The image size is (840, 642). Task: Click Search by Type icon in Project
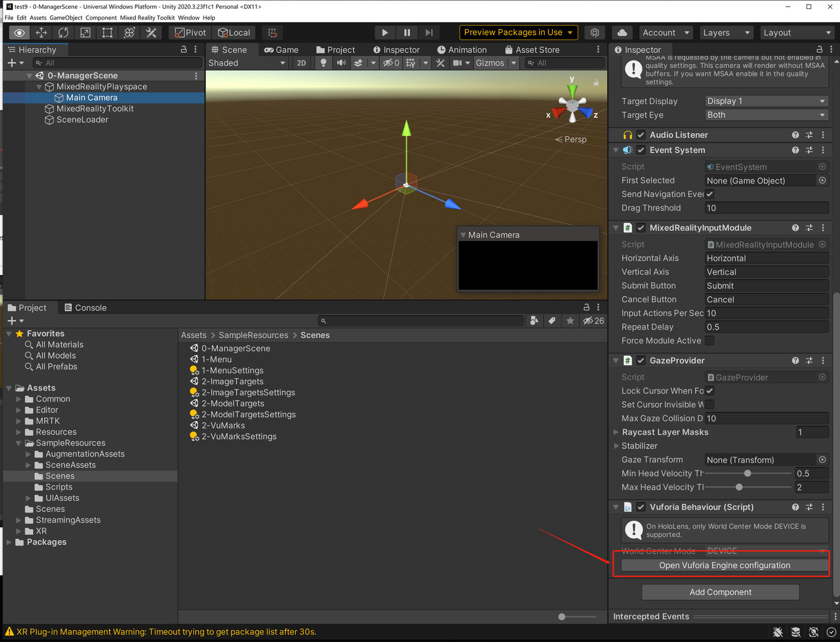tap(534, 321)
